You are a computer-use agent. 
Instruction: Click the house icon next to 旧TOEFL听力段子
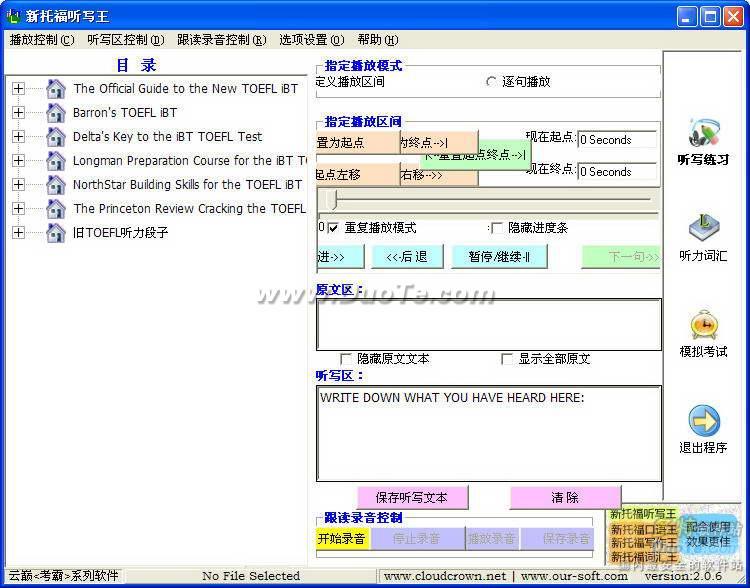56,233
